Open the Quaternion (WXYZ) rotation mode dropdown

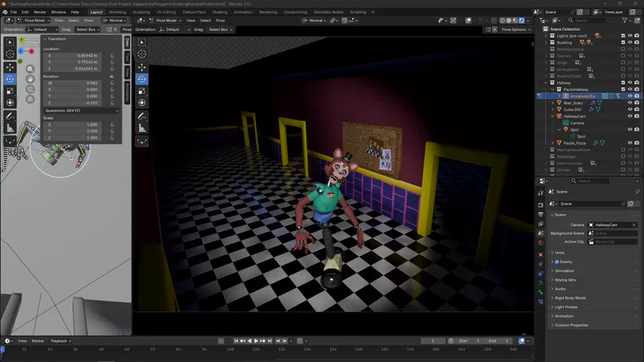click(82, 111)
